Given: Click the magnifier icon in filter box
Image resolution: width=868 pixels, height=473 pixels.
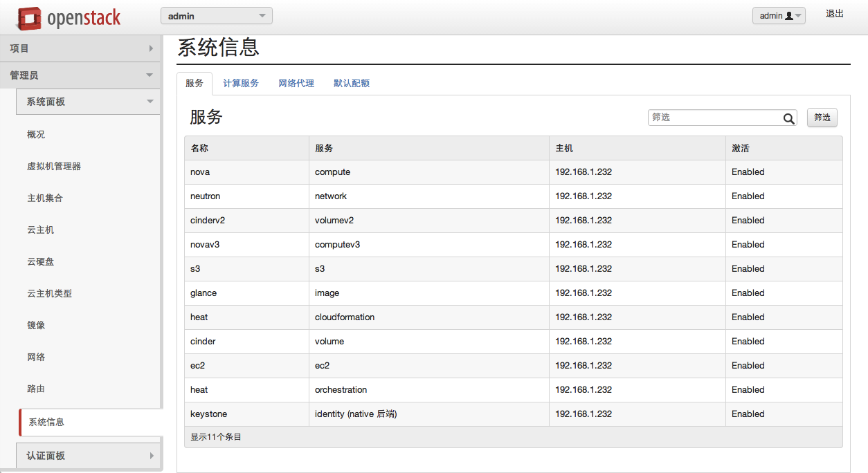Looking at the screenshot, I should point(788,118).
